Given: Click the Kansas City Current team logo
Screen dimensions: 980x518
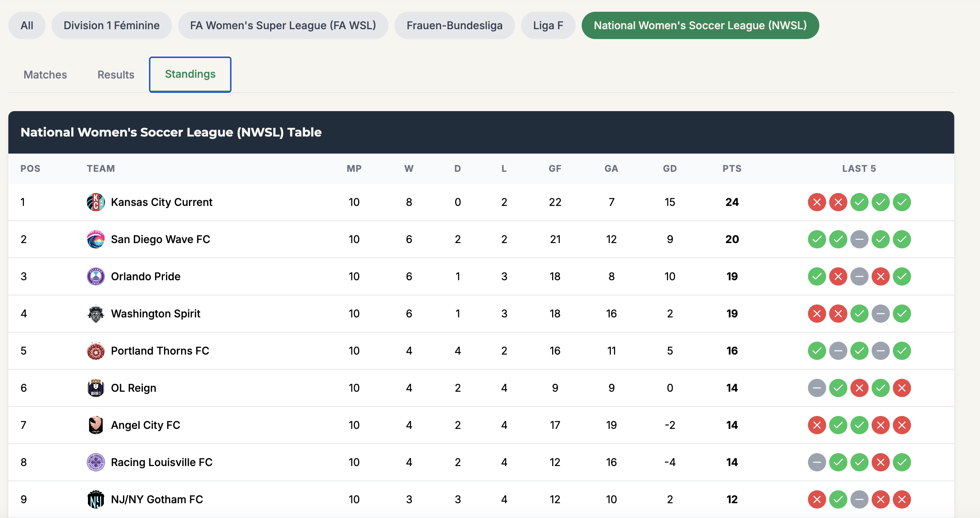Looking at the screenshot, I should tap(95, 202).
